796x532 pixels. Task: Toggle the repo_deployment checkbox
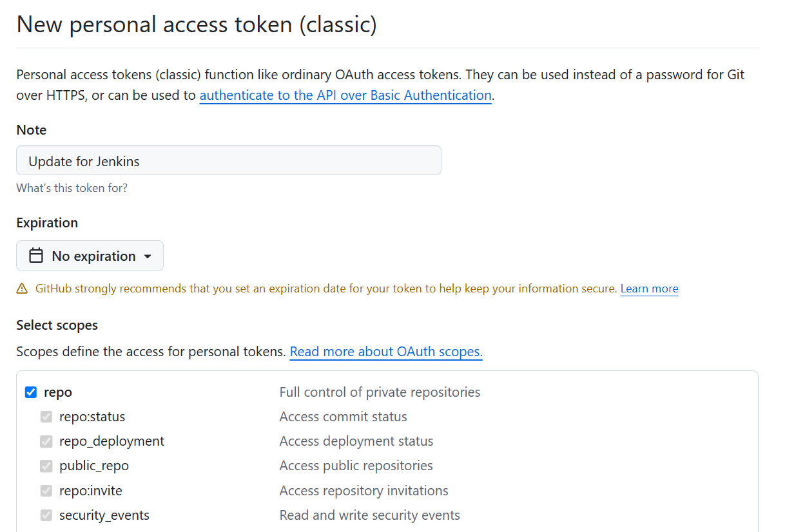[46, 441]
